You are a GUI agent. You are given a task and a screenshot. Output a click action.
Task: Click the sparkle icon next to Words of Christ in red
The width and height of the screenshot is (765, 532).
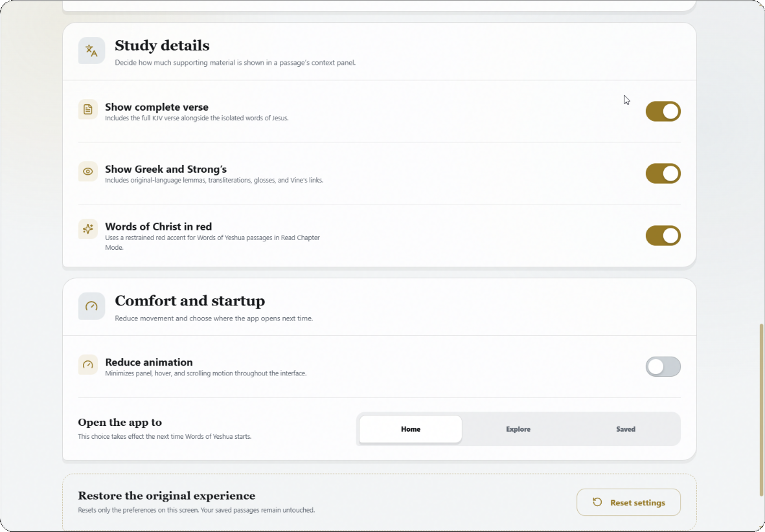pos(88,228)
